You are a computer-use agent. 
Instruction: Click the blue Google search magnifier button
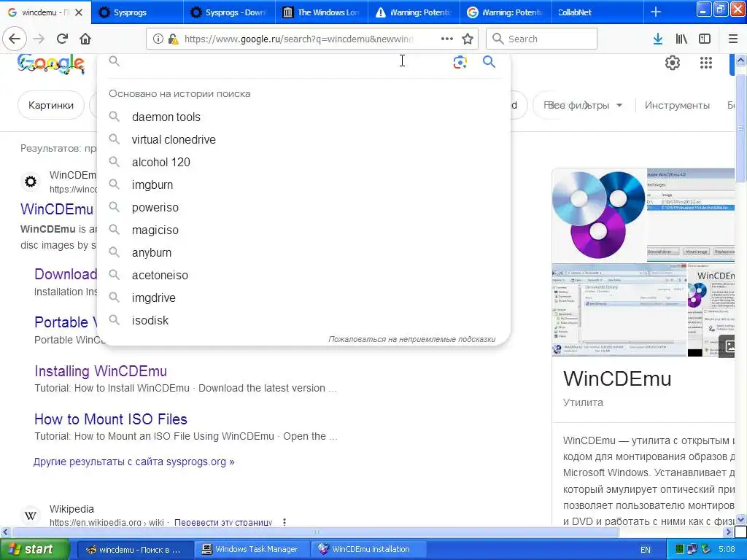[489, 61]
